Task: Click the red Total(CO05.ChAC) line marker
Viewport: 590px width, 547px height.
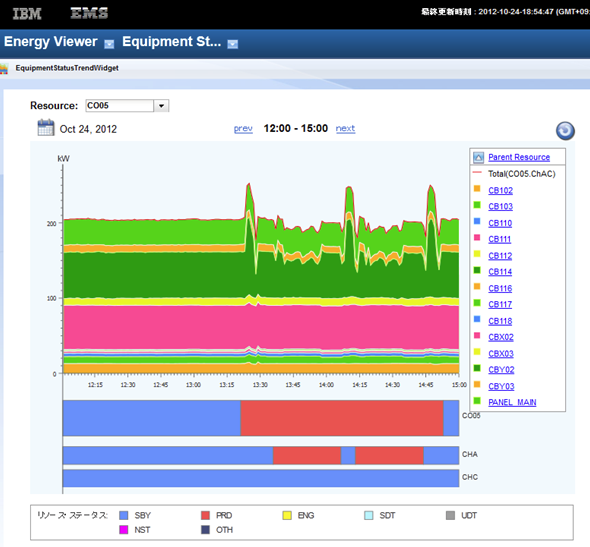Action: (x=477, y=172)
